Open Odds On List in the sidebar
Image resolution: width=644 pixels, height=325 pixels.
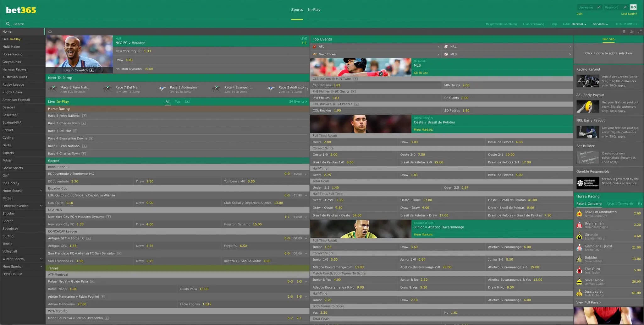22,274
